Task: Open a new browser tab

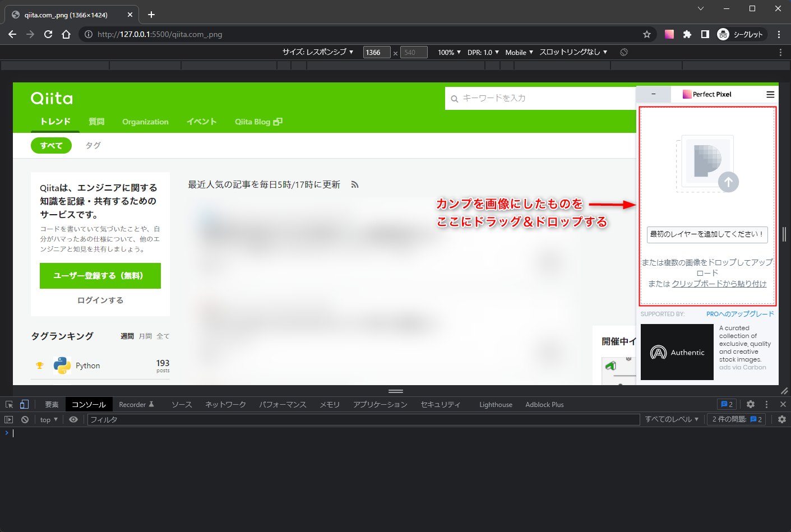Action: (x=151, y=15)
